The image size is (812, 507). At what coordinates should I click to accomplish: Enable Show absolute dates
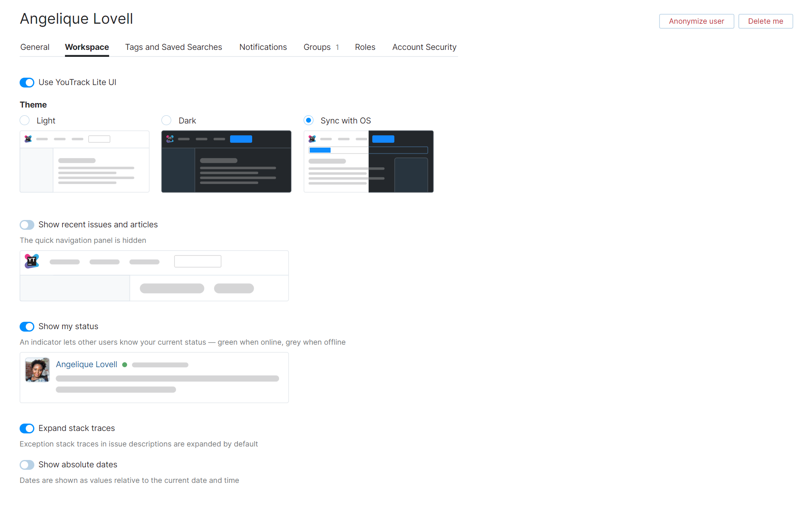coord(27,464)
